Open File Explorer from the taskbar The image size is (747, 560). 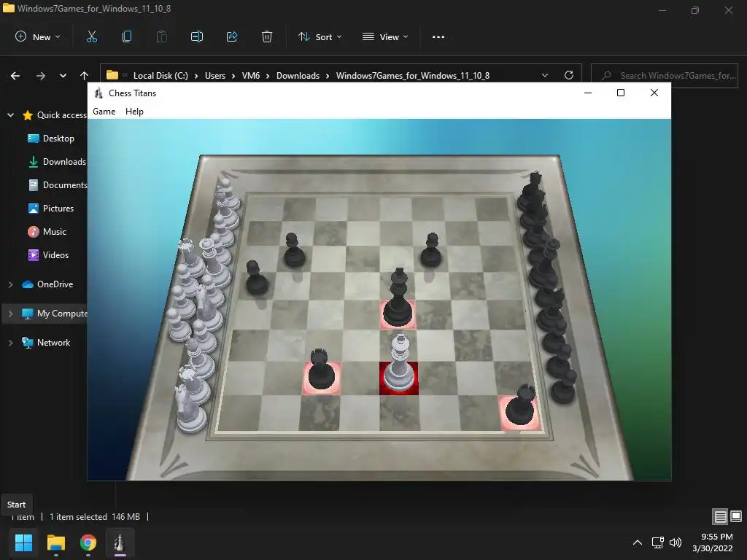pyautogui.click(x=55, y=542)
